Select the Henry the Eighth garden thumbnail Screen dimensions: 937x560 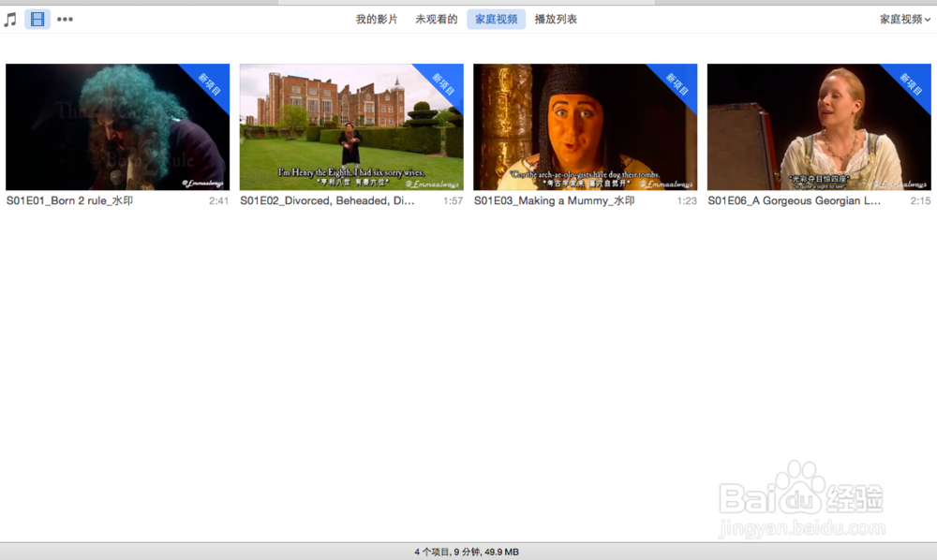[351, 126]
